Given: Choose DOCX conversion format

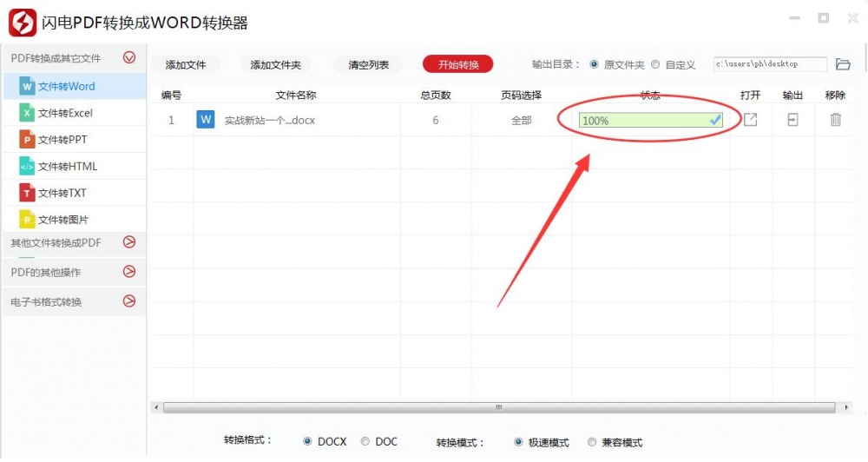Looking at the screenshot, I should coord(307,441).
